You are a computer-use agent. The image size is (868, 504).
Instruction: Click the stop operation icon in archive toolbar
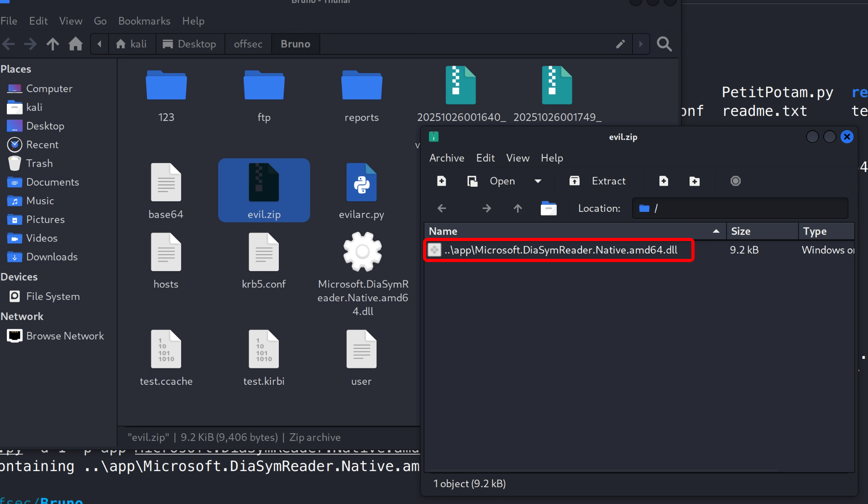point(735,181)
